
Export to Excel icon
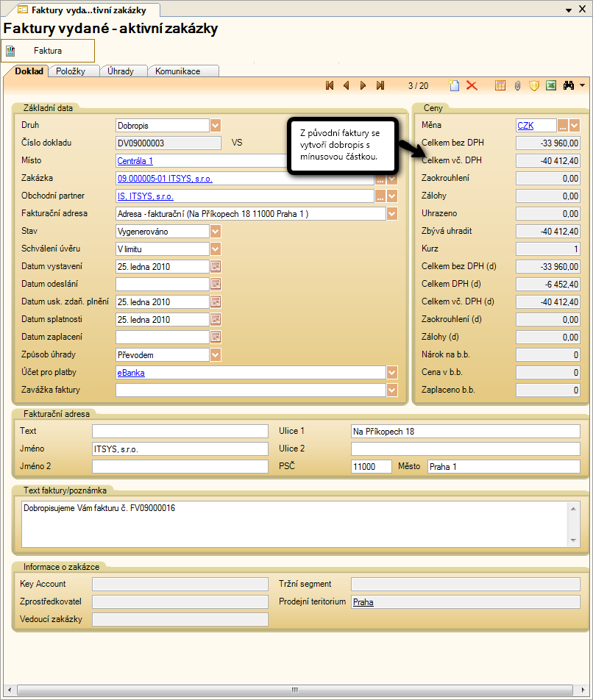(550, 86)
